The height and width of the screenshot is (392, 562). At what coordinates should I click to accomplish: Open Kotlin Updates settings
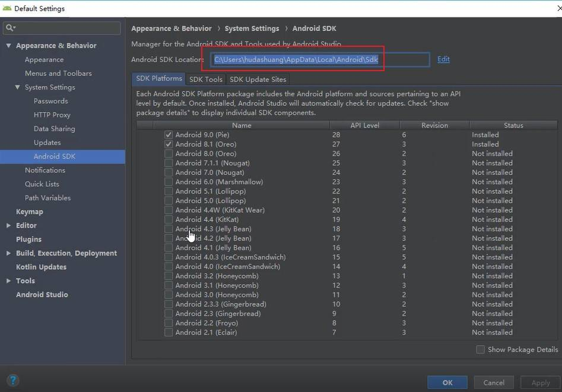tap(41, 267)
